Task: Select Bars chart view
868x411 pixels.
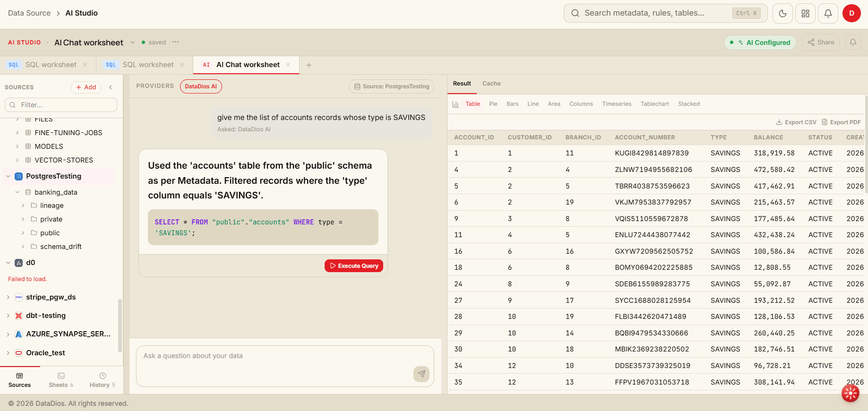Action: pyautogui.click(x=512, y=104)
